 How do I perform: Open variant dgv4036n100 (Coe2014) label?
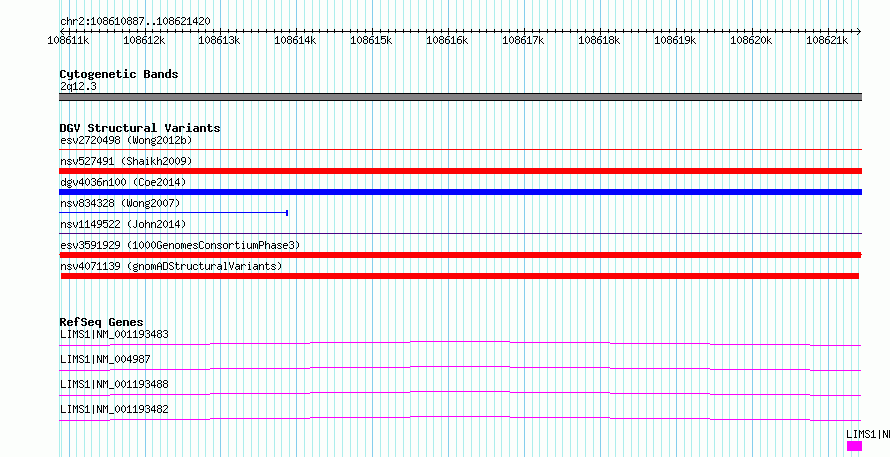pyautogui.click(x=123, y=182)
